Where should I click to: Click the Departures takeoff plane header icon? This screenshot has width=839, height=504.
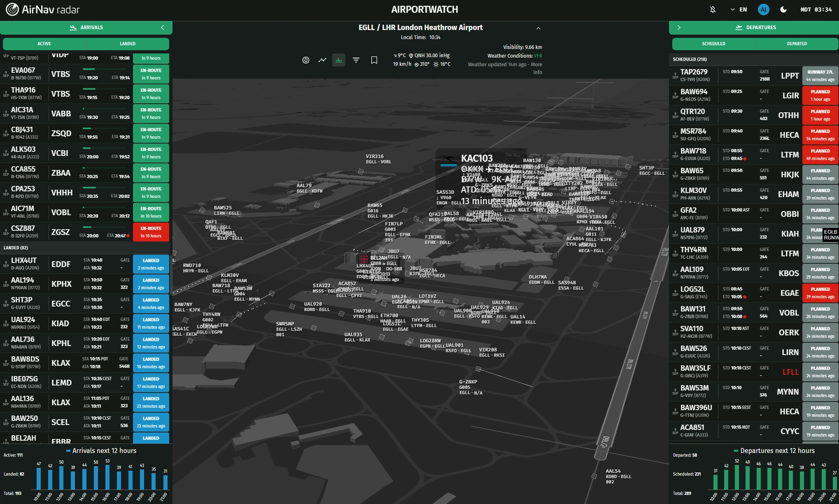click(739, 28)
